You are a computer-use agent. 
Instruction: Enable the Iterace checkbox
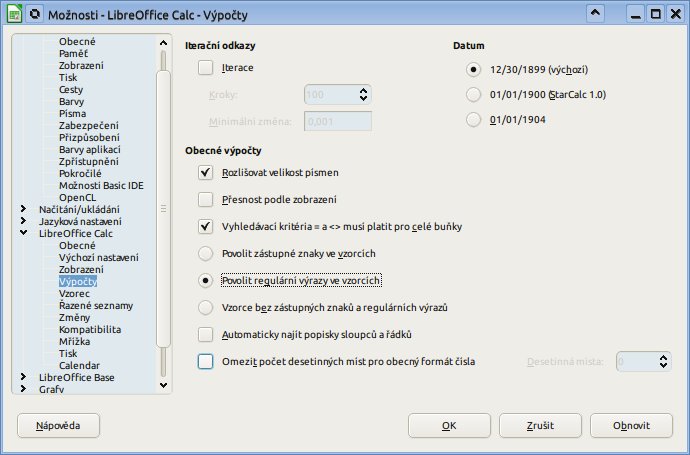[x=206, y=68]
